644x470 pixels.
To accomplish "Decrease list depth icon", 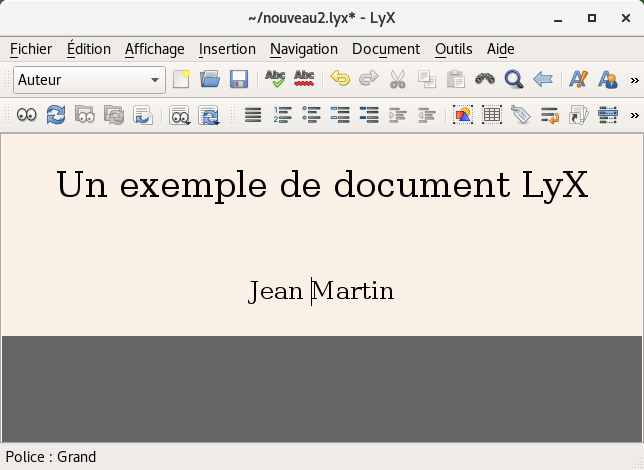I will tap(427, 115).
